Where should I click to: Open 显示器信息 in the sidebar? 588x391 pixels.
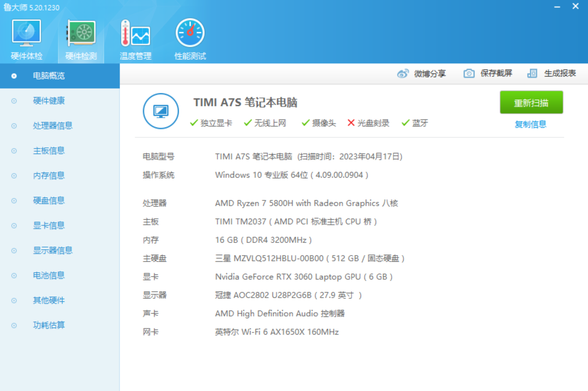[x=60, y=250]
